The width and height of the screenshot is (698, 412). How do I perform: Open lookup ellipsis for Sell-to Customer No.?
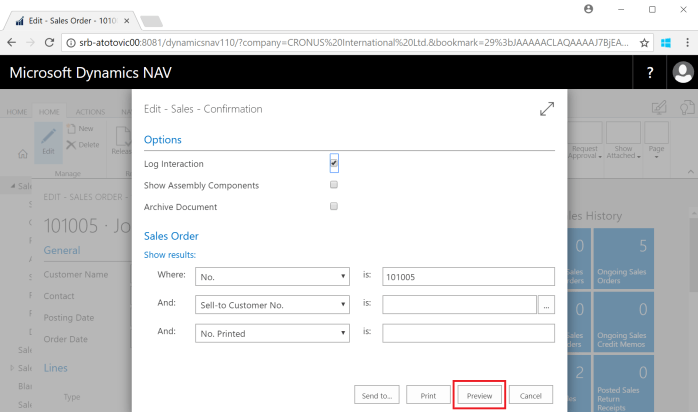click(x=546, y=304)
